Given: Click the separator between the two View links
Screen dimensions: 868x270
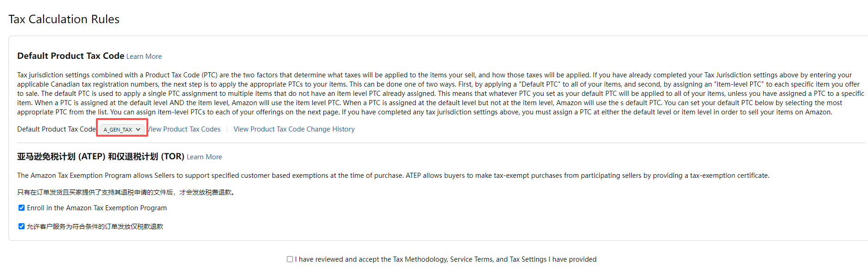Looking at the screenshot, I should (227, 129).
